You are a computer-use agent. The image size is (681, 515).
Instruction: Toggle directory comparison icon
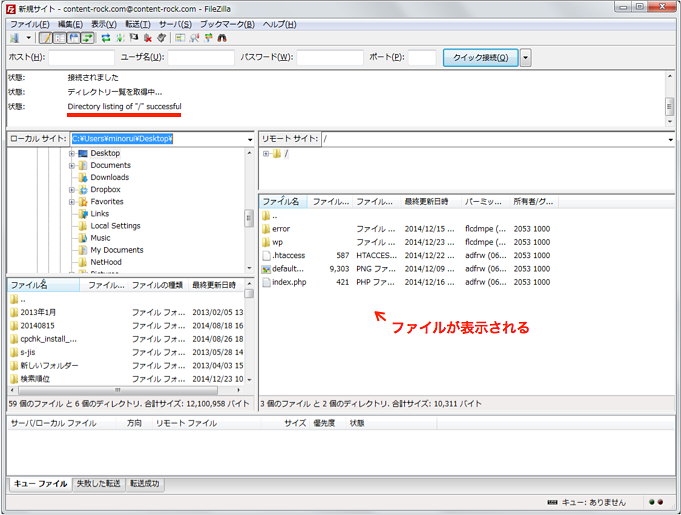point(194,38)
